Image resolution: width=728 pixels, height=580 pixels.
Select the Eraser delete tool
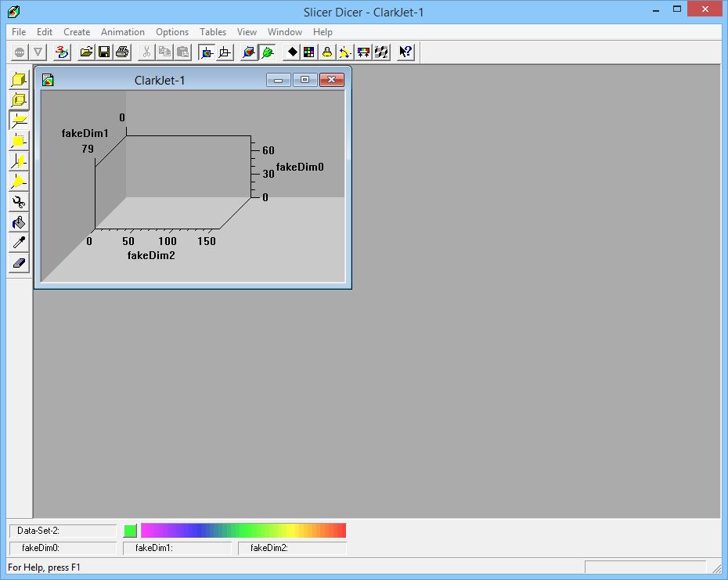point(18,262)
